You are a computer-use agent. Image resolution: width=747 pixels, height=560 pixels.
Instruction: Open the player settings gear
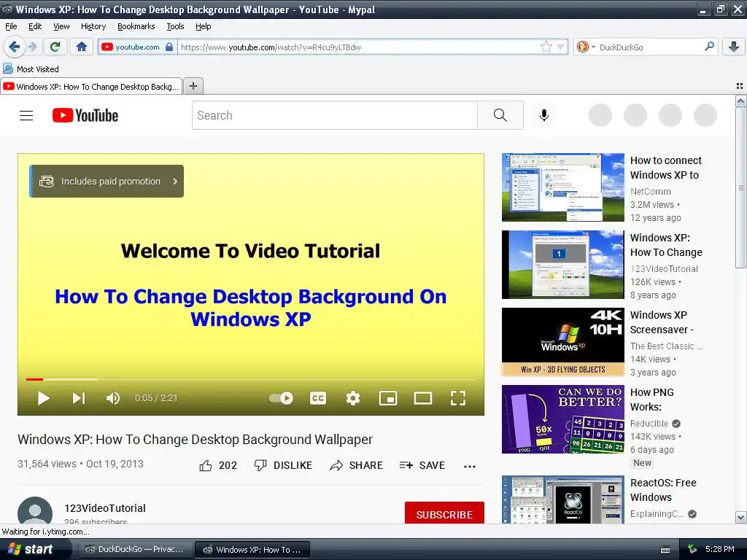click(x=353, y=398)
